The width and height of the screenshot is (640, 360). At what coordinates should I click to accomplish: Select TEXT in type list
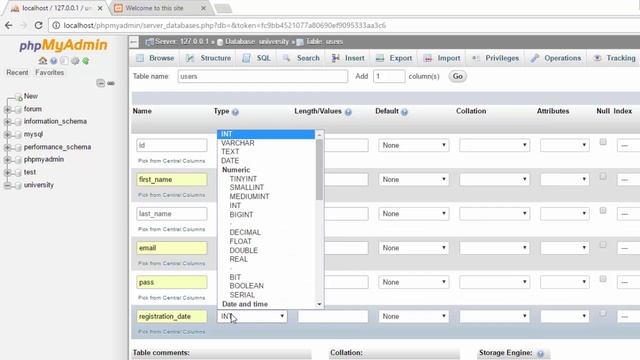230,152
